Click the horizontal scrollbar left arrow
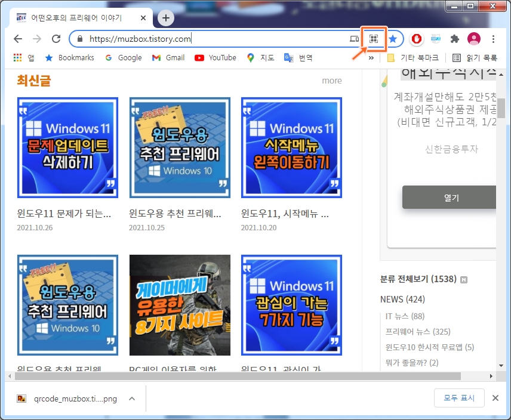This screenshot has width=511, height=420. click(x=10, y=376)
